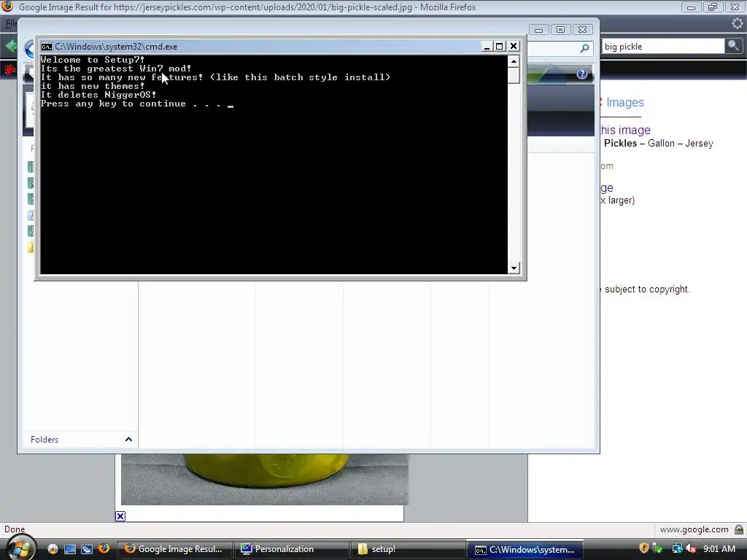Open the Windows Security Alerts shield tray icon
747x560 pixels.
pos(643,548)
